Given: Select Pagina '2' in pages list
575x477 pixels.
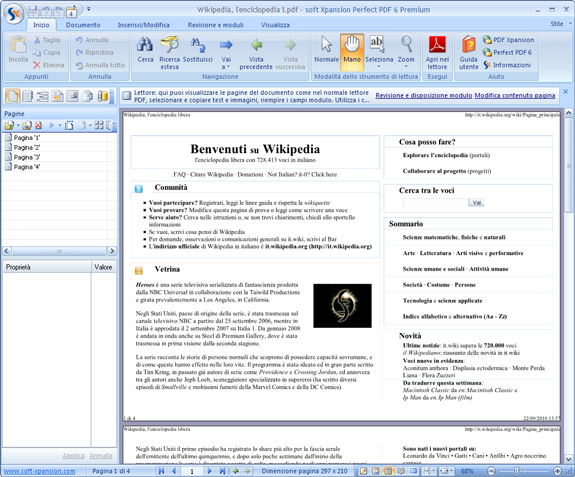Looking at the screenshot, I should (x=23, y=147).
